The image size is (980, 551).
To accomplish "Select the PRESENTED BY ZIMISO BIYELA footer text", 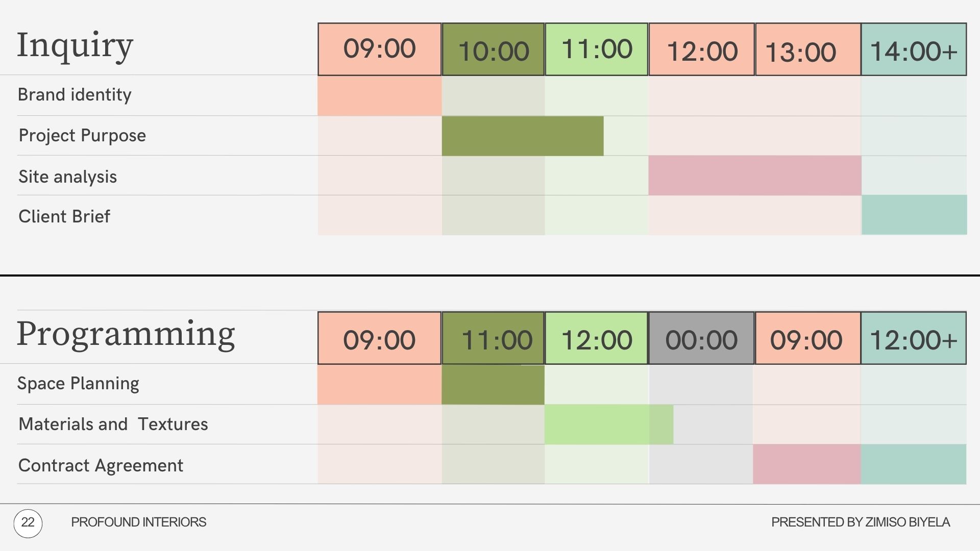I will [x=860, y=522].
